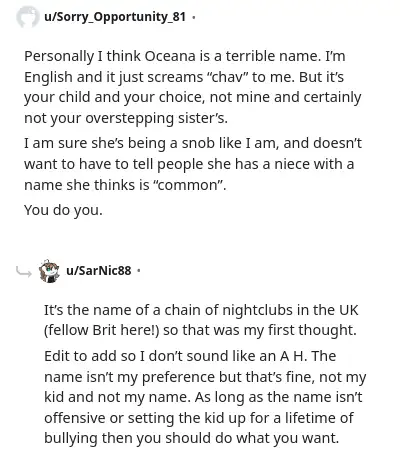Open u/SarNic88 user profile
This screenshot has width=400, height=474.
99,270
